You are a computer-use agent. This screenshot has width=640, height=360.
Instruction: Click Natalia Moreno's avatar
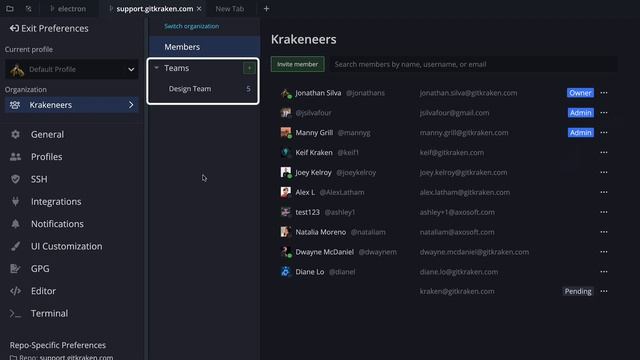click(x=286, y=232)
